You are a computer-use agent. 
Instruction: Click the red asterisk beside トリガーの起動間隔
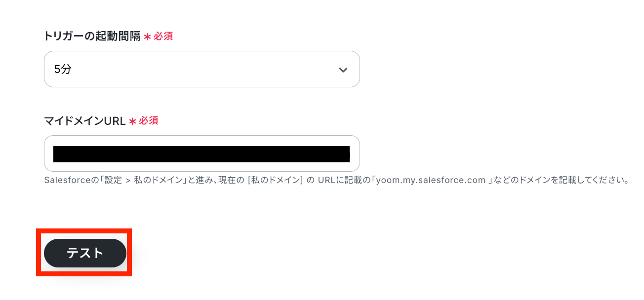(x=147, y=37)
